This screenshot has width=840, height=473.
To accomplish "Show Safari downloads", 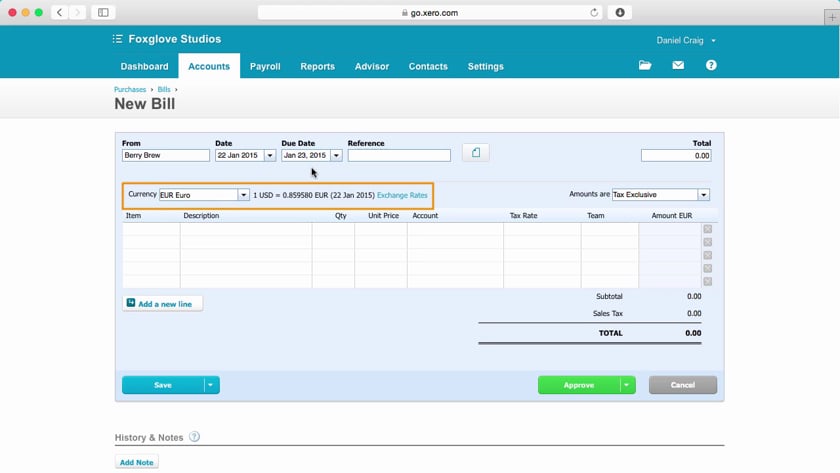I will pyautogui.click(x=620, y=12).
